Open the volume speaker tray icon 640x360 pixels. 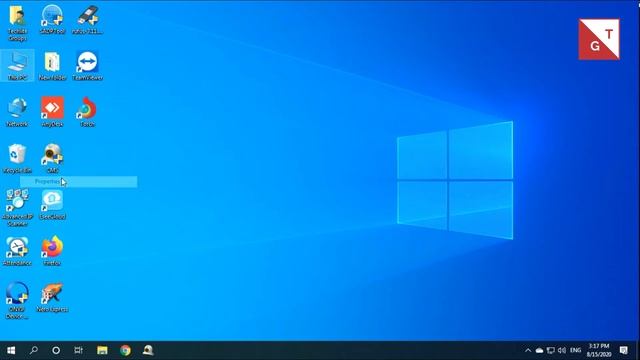(562, 350)
